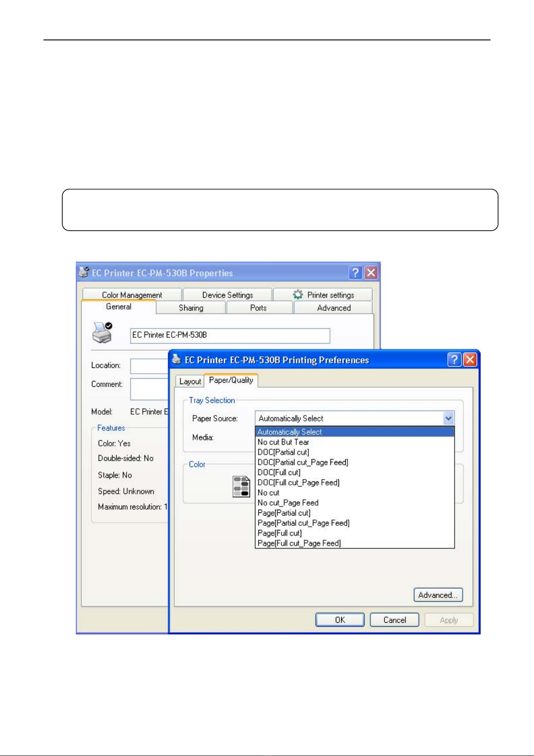Choose Automatically Select from the list
Viewport: 534px width, 756px height.
[355, 432]
